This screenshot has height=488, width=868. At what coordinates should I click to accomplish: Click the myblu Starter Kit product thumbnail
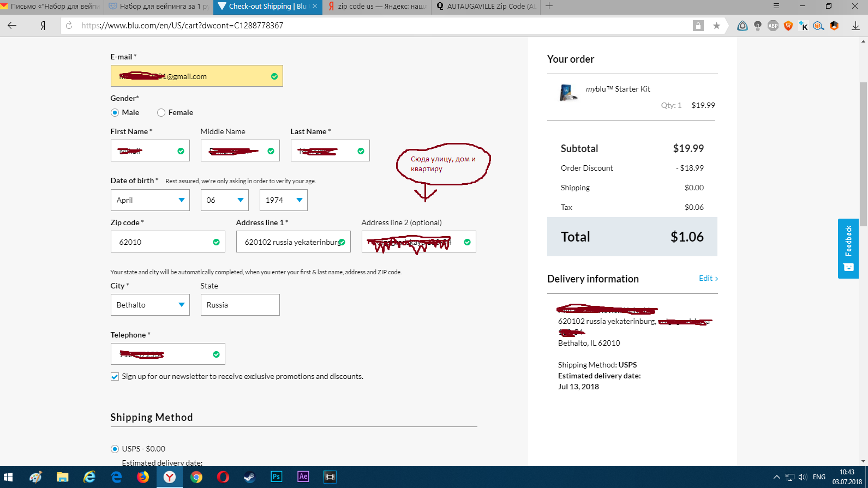point(568,92)
